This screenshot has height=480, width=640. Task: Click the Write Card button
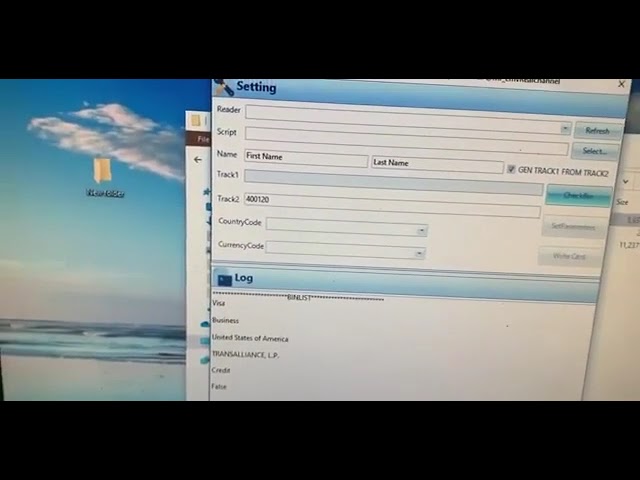click(569, 256)
